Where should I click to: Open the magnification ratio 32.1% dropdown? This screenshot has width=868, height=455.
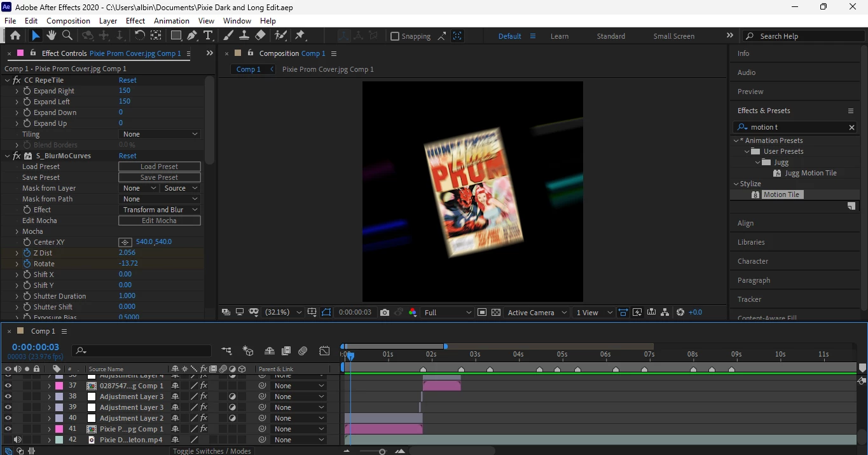tap(282, 312)
